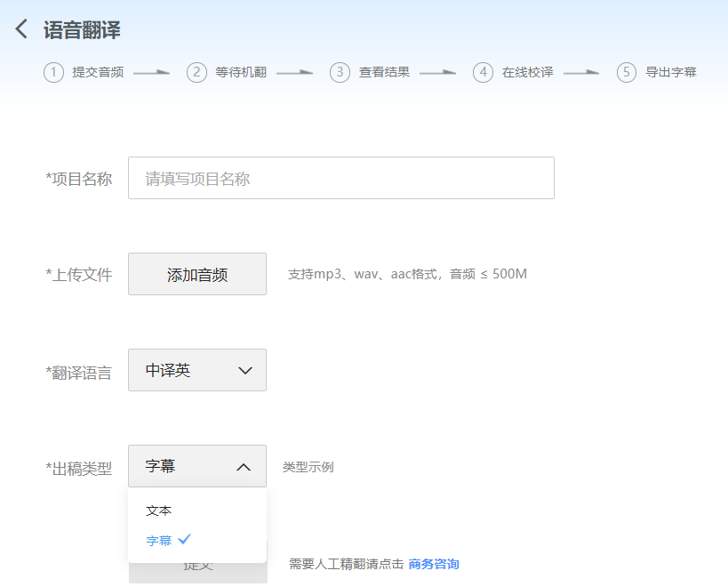
Task: Open the 翻译语言 dropdown showing 中译英
Action: click(x=196, y=370)
